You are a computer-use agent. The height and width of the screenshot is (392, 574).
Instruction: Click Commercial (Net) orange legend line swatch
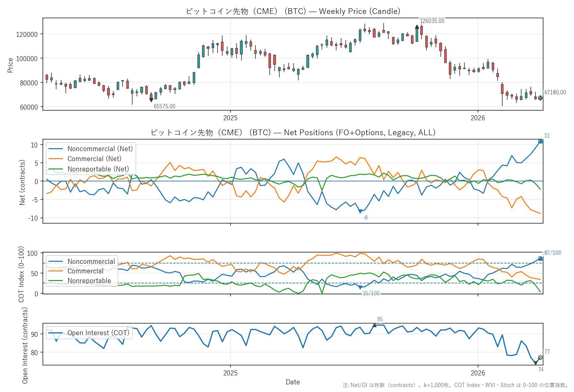(x=55, y=159)
